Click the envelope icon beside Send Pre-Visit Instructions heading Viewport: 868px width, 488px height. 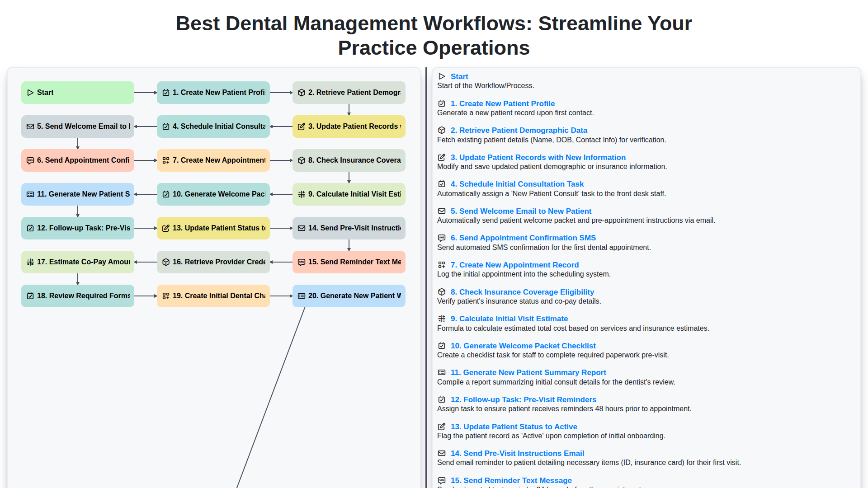point(441,453)
